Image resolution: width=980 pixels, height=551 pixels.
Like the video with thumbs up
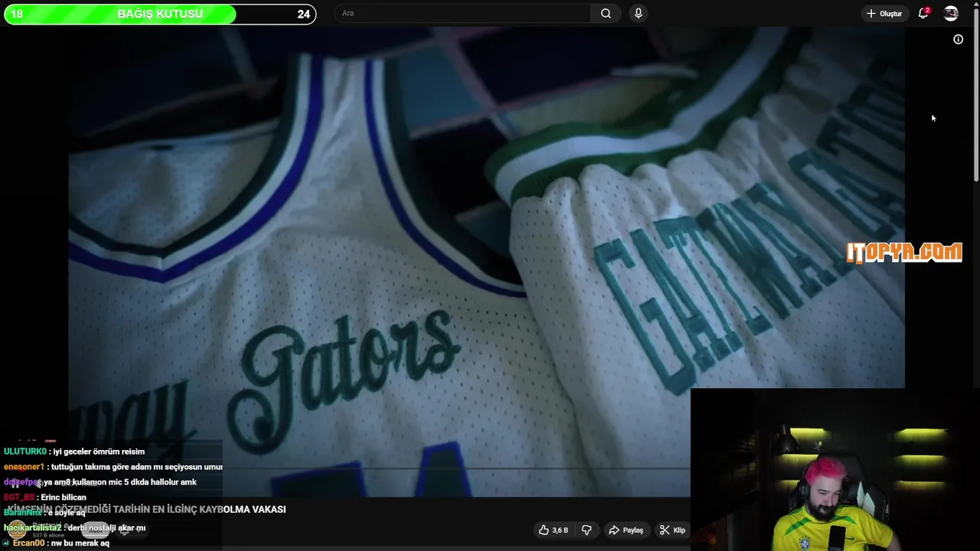[x=553, y=530]
